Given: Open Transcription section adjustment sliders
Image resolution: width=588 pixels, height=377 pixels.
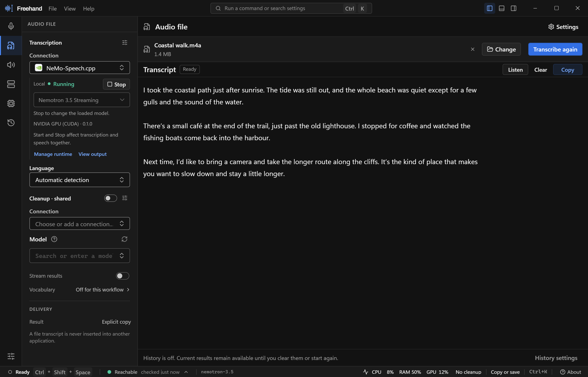Looking at the screenshot, I should (x=125, y=43).
